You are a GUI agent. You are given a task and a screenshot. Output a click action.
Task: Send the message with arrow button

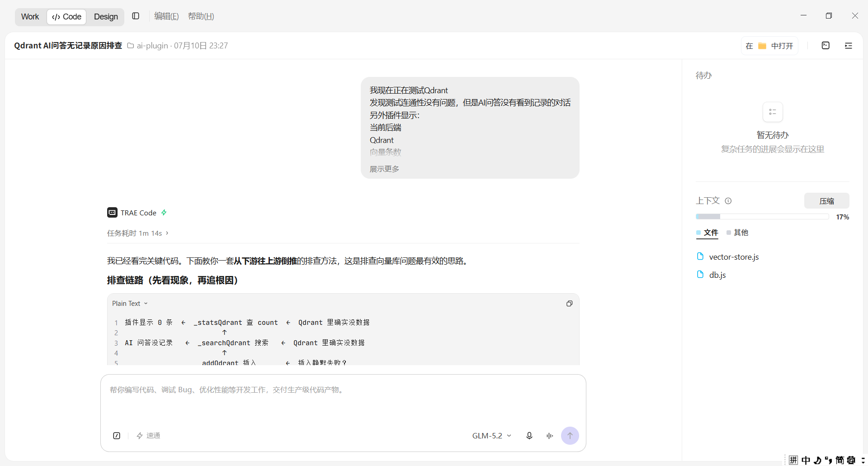(570, 436)
